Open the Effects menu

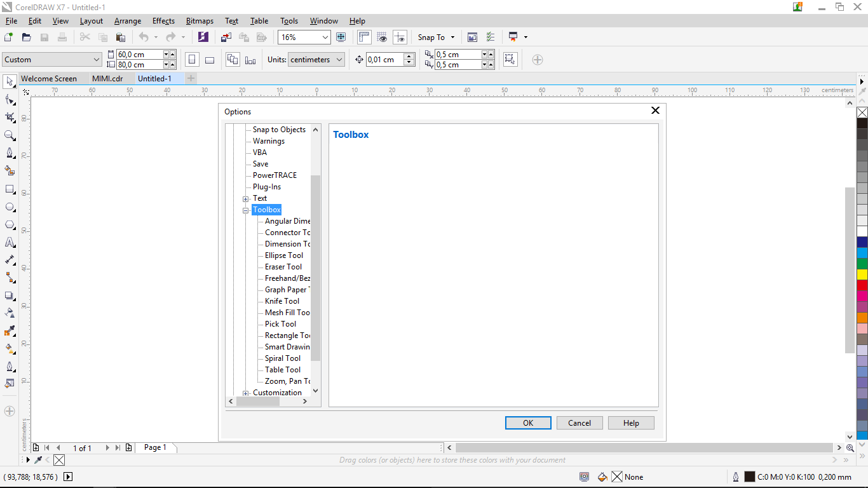163,21
